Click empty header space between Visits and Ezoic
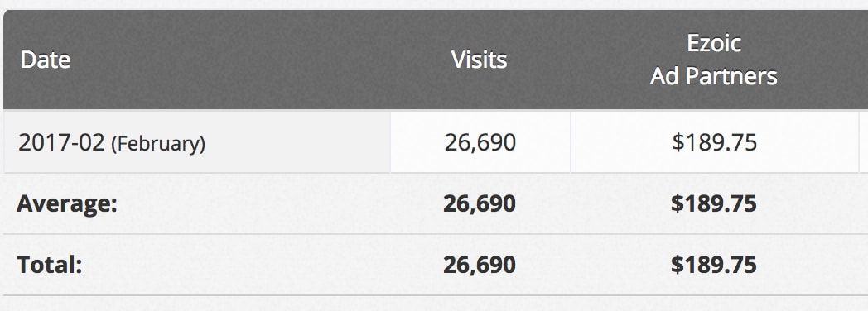Viewport: 868px width, 311px height. (578, 60)
